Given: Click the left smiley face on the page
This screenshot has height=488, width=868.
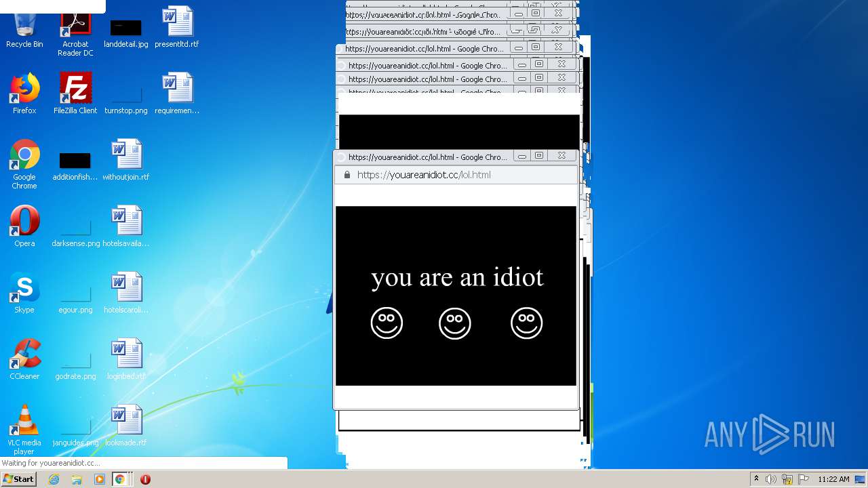Looking at the screenshot, I should (387, 323).
